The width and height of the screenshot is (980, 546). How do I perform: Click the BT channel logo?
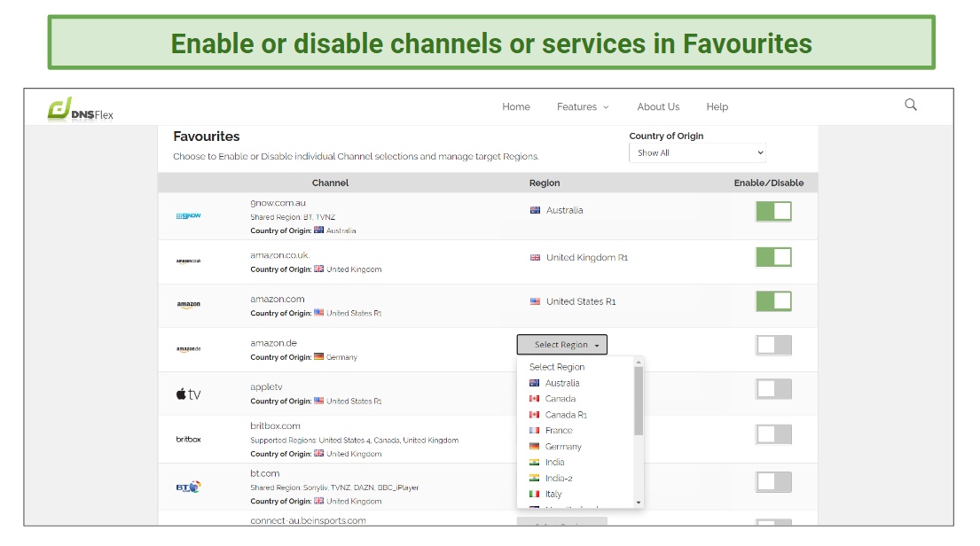pos(188,487)
